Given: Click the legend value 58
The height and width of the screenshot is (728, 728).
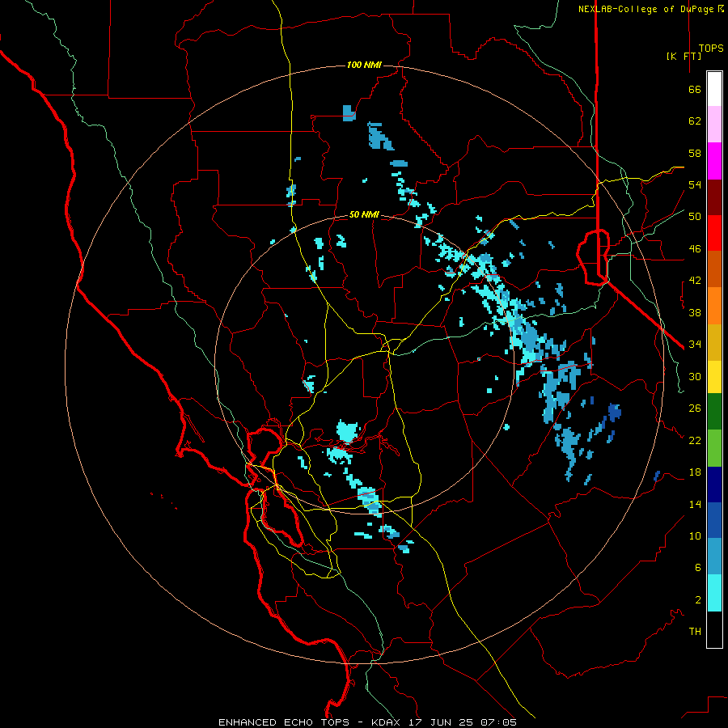Looking at the screenshot, I should tap(695, 153).
